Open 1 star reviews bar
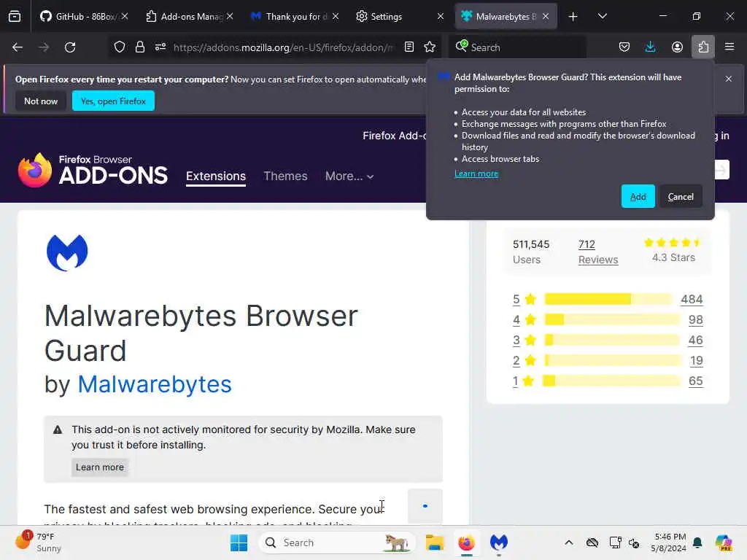 (612, 381)
